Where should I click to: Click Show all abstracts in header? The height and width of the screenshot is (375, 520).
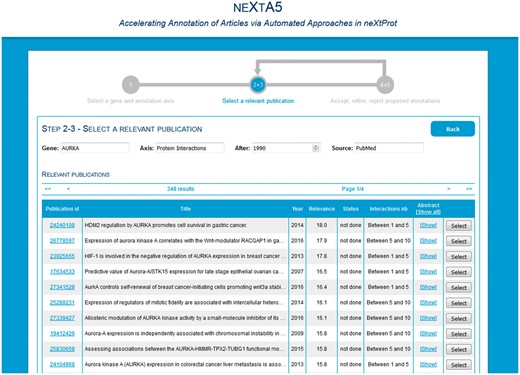[428, 212]
